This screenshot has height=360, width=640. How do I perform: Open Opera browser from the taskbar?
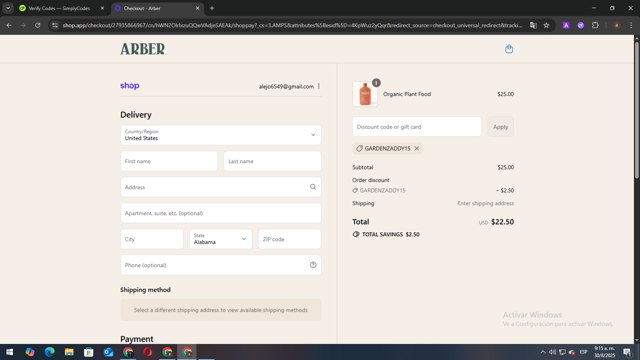point(147,352)
